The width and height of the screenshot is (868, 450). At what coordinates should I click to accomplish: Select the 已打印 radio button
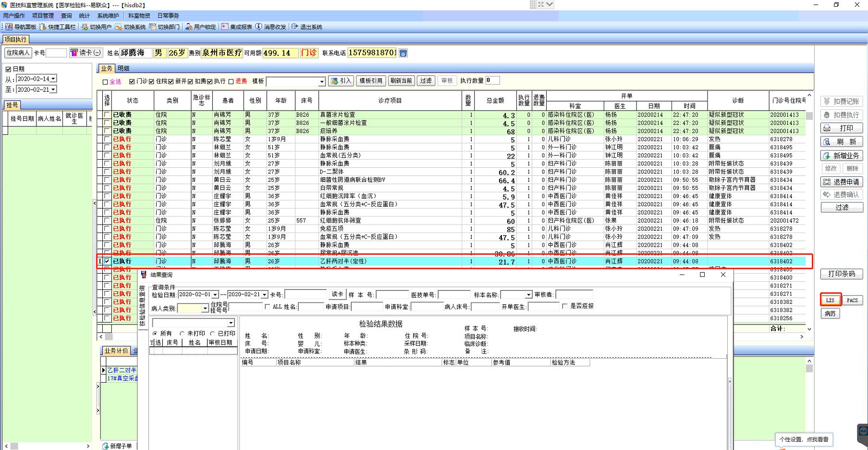(x=212, y=333)
